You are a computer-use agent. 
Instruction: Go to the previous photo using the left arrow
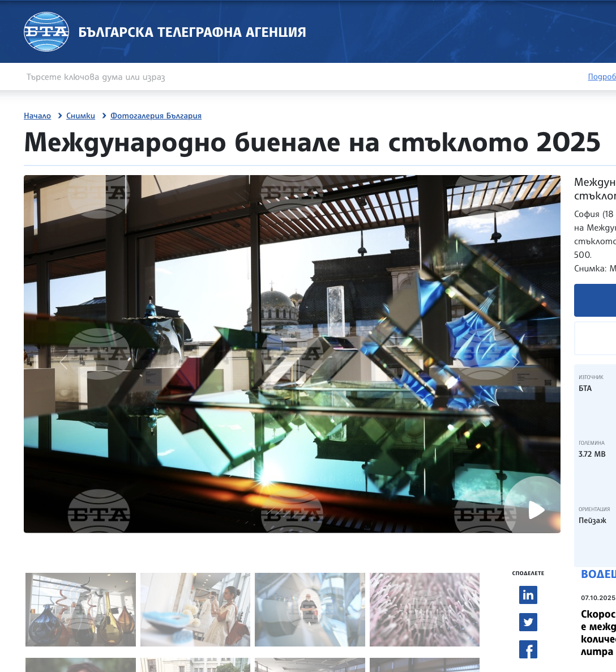point(63,363)
